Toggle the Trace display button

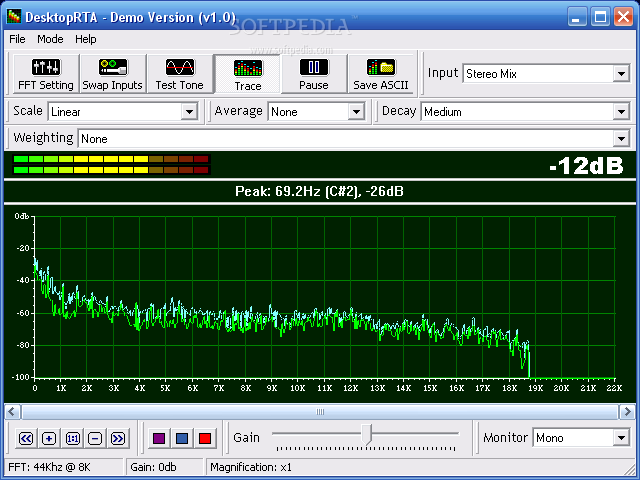click(248, 74)
